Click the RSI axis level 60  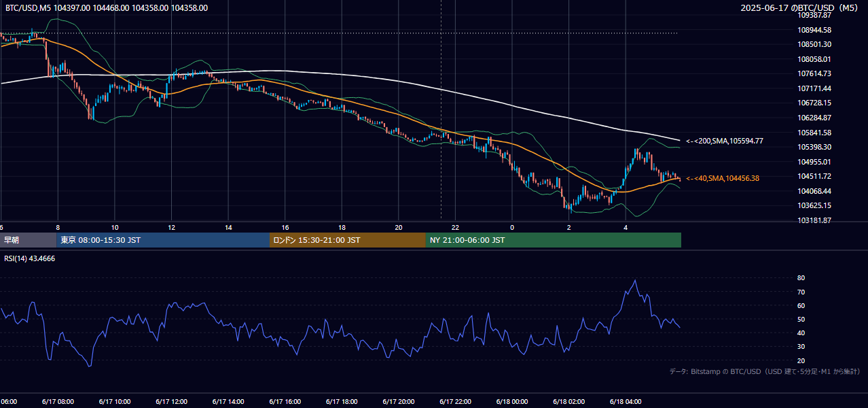coord(801,305)
